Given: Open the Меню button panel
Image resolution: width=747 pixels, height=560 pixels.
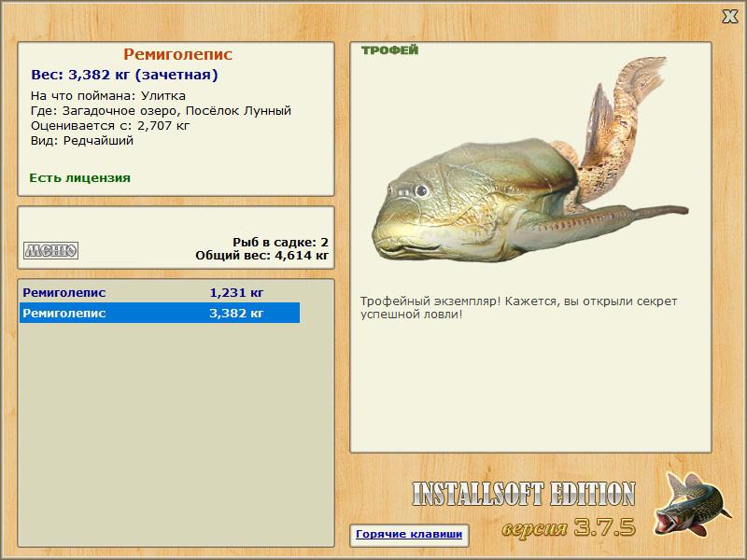Looking at the screenshot, I should [x=51, y=248].
